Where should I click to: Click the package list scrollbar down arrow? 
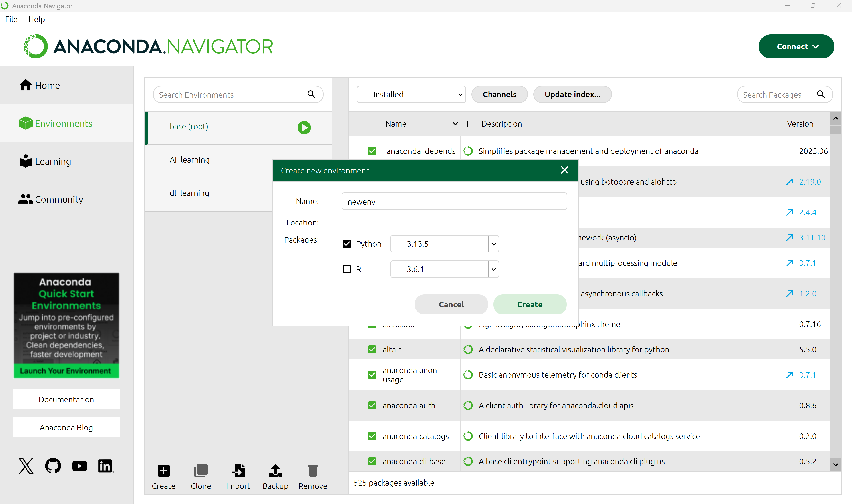coord(836,464)
